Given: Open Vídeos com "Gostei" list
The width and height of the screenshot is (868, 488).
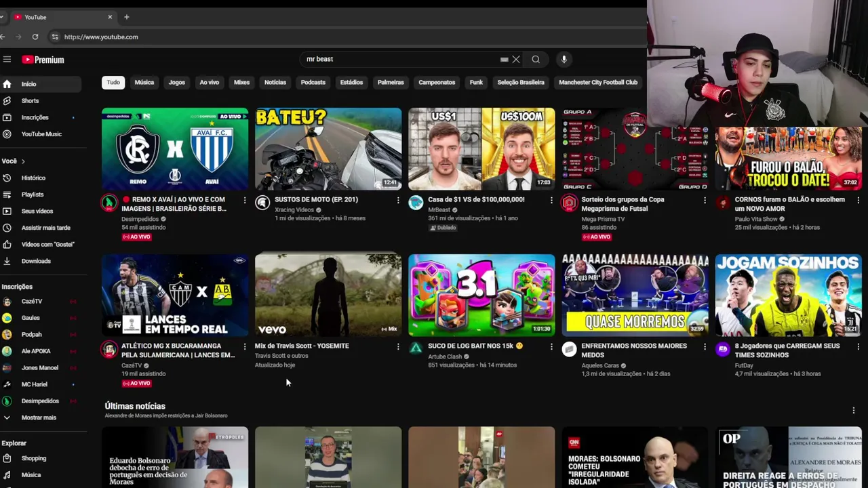Looking at the screenshot, I should click(x=41, y=245).
